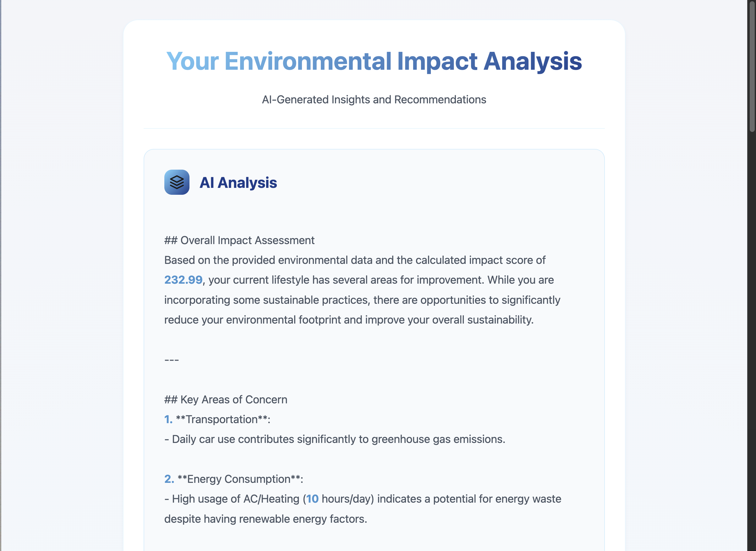Click the layers icon beside AI Analysis

pos(177,182)
